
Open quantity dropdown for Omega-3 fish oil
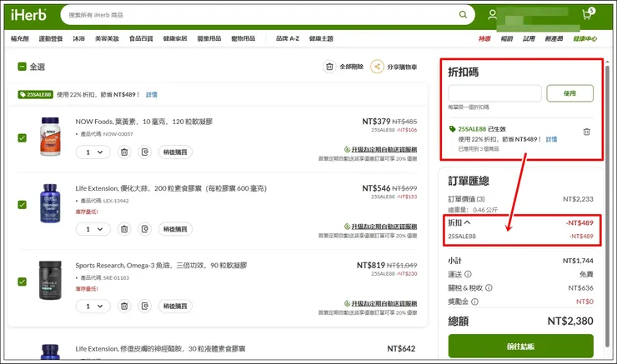coord(93,306)
